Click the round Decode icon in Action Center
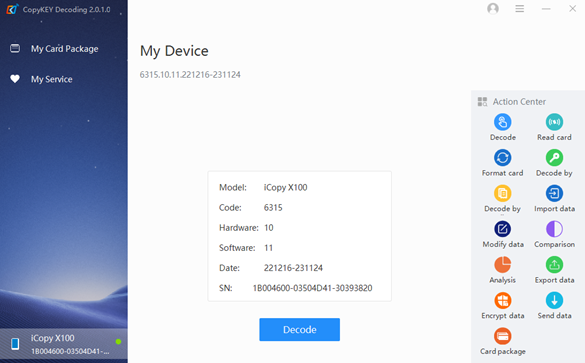This screenshot has width=585, height=363. (503, 122)
